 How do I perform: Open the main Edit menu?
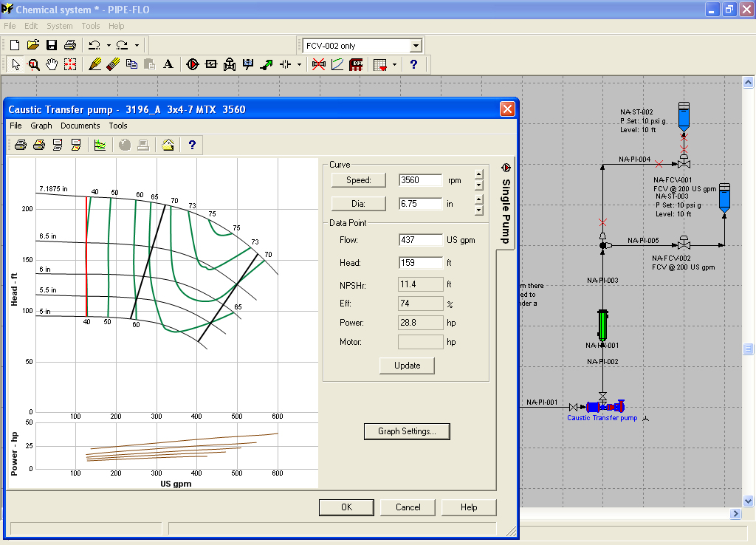pyautogui.click(x=31, y=26)
